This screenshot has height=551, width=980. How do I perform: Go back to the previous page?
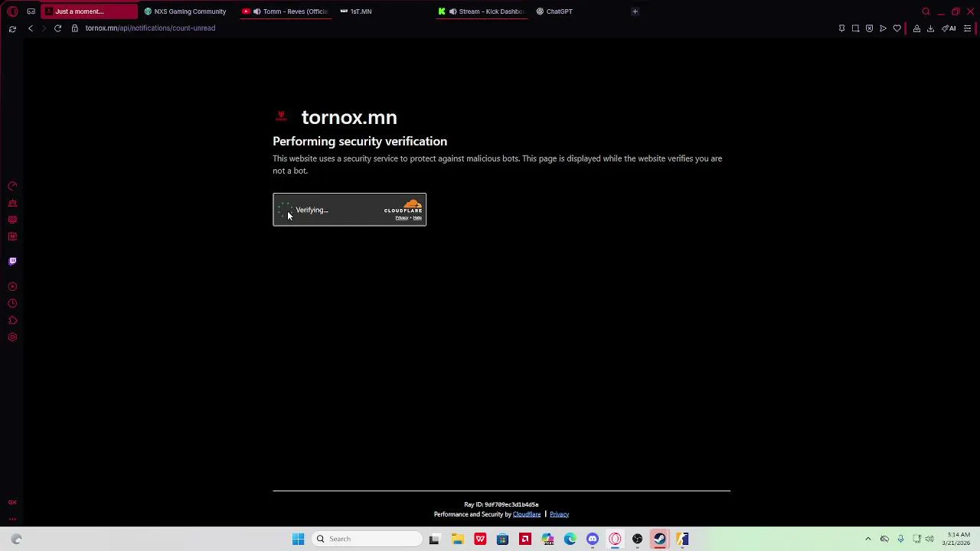(x=31, y=28)
